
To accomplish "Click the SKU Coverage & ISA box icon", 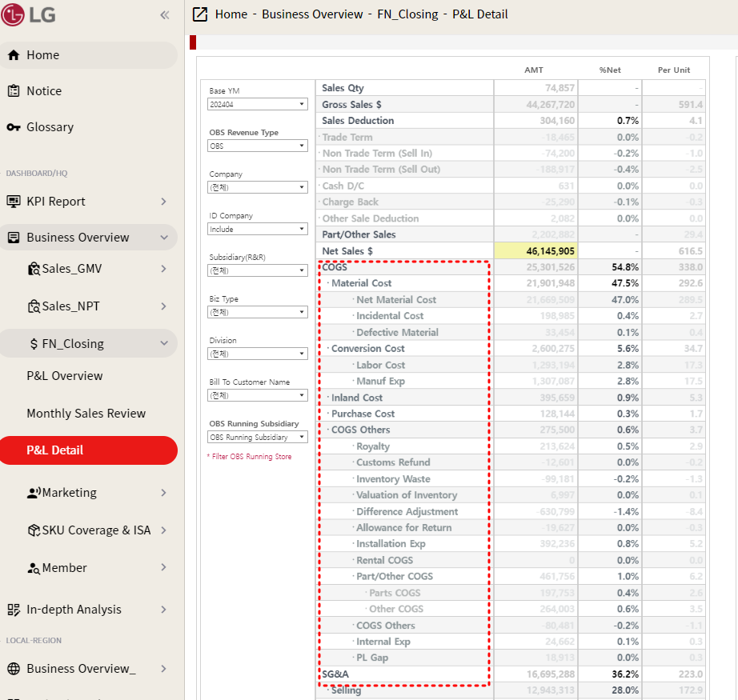I will pos(34,530).
